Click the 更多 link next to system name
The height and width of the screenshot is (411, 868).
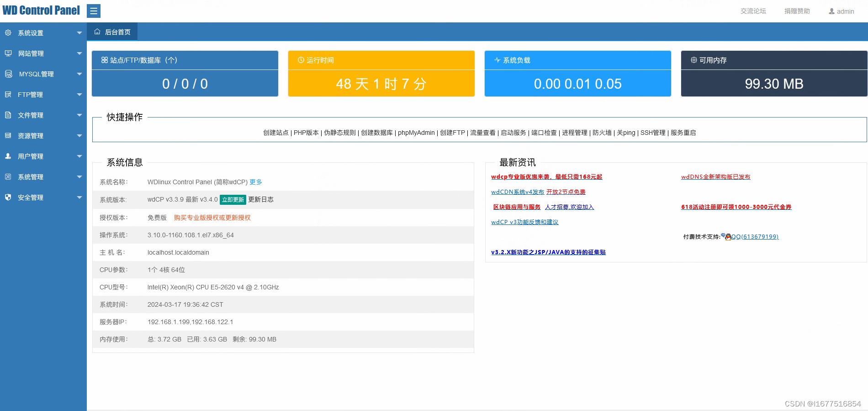pos(256,182)
